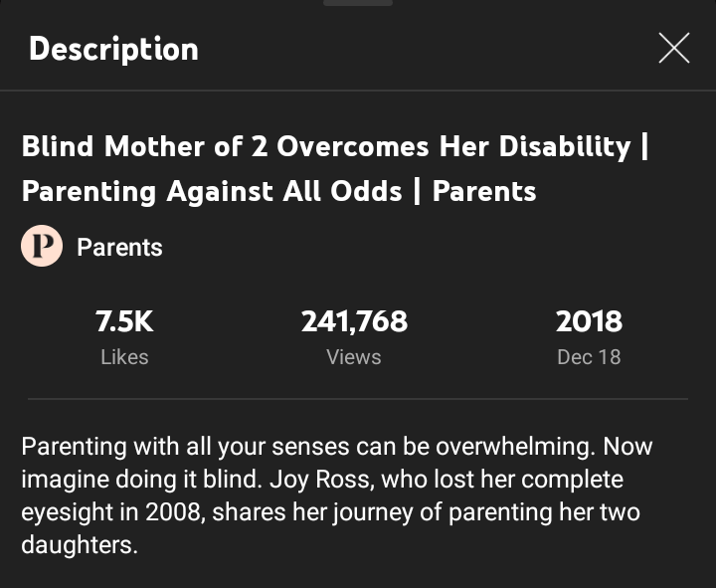Select the title line starting "Blind Mother"
This screenshot has width=716, height=588.
[326, 147]
